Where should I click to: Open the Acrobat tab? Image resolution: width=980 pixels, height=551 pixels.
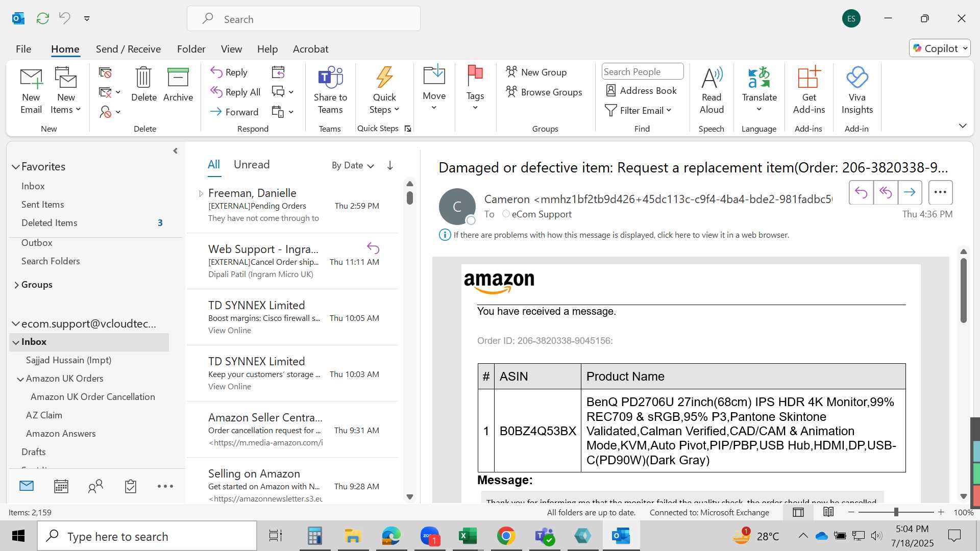pos(310,49)
